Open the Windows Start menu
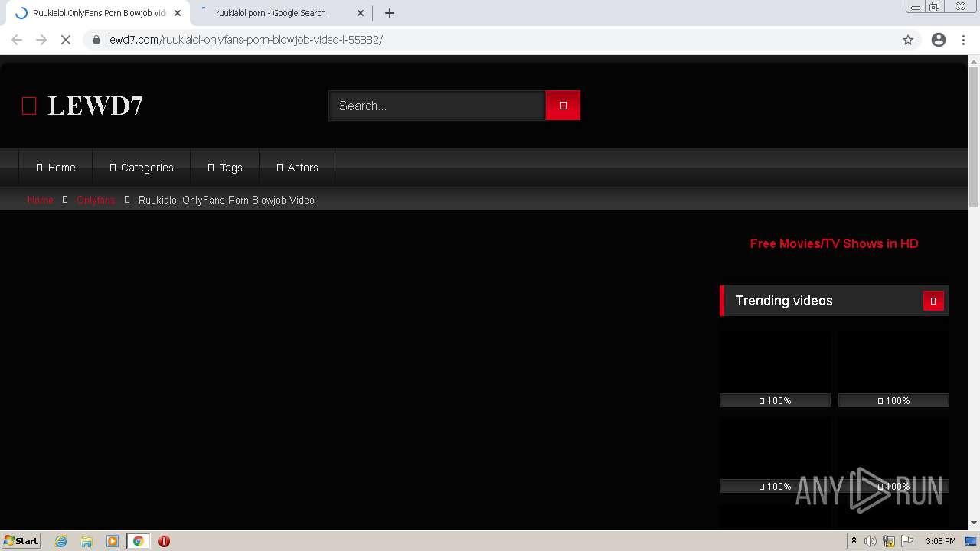The height and width of the screenshot is (551, 980). 21,541
